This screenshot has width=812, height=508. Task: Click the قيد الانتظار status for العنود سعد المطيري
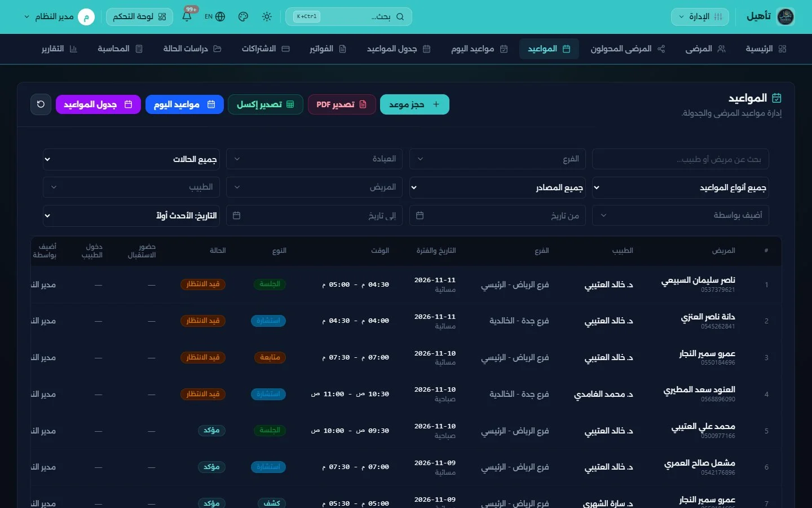click(x=203, y=394)
